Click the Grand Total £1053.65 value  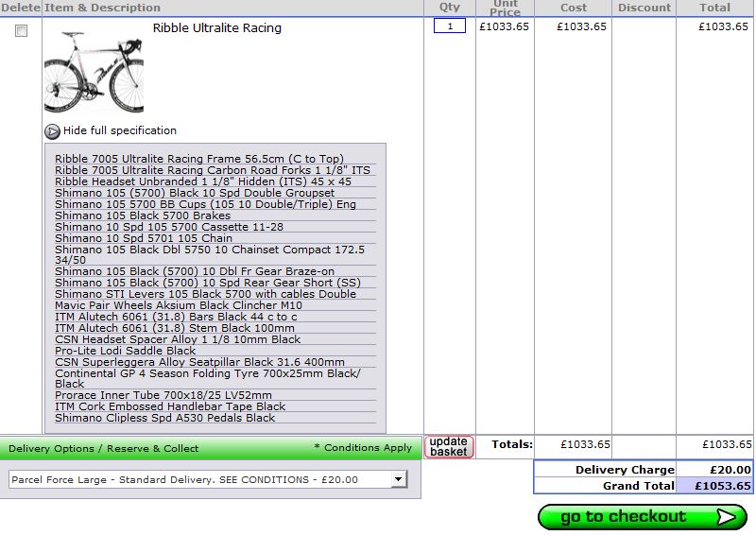point(723,486)
